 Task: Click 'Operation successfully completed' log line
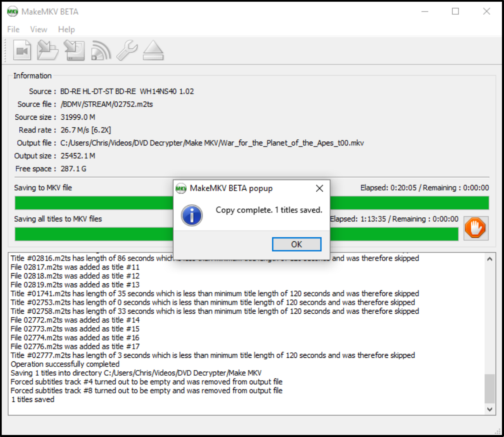pyautogui.click(x=65, y=364)
